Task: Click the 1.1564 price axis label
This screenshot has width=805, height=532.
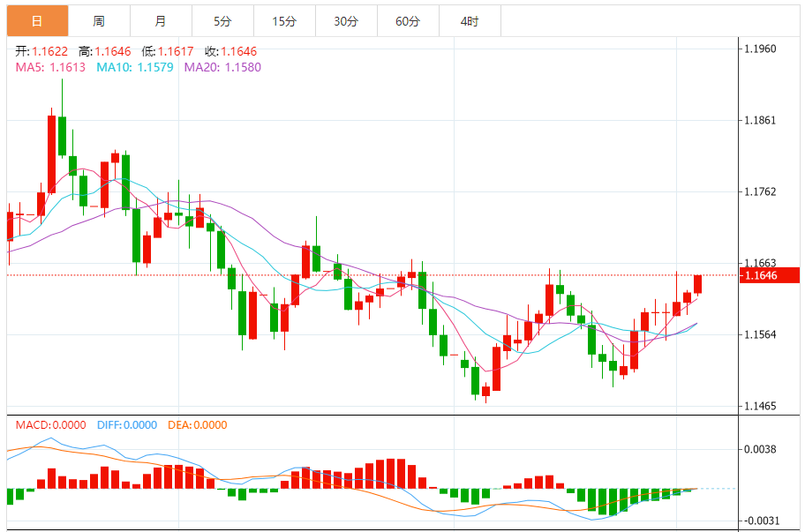Action: [x=760, y=334]
